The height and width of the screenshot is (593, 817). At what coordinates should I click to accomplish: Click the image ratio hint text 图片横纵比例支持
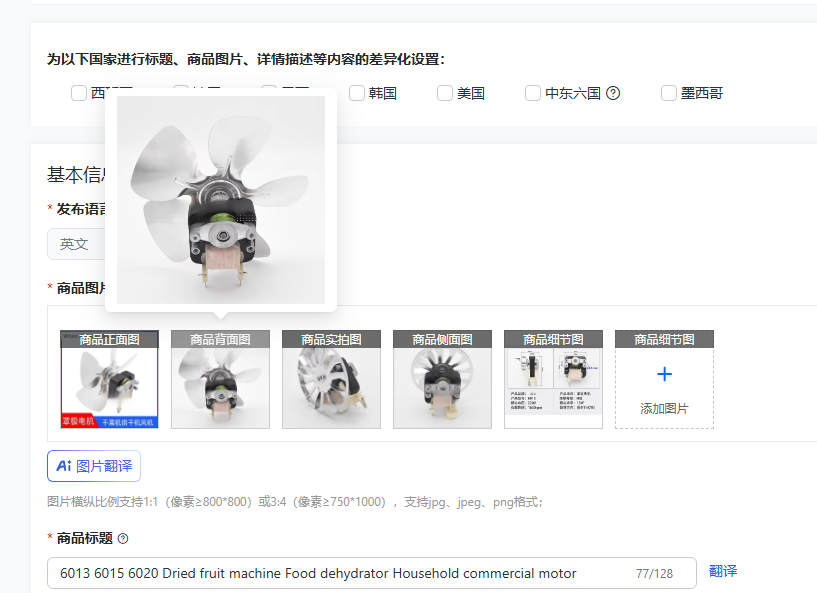pyautogui.click(x=294, y=502)
